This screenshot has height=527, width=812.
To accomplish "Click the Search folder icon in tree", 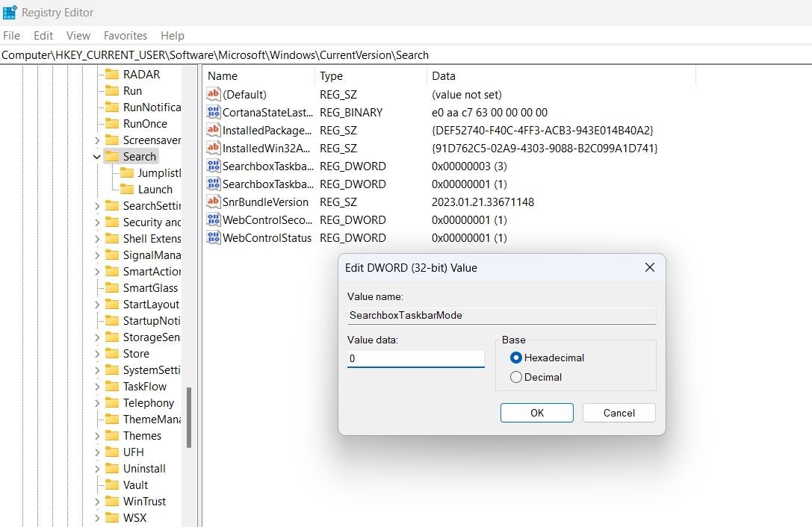I will [x=112, y=156].
